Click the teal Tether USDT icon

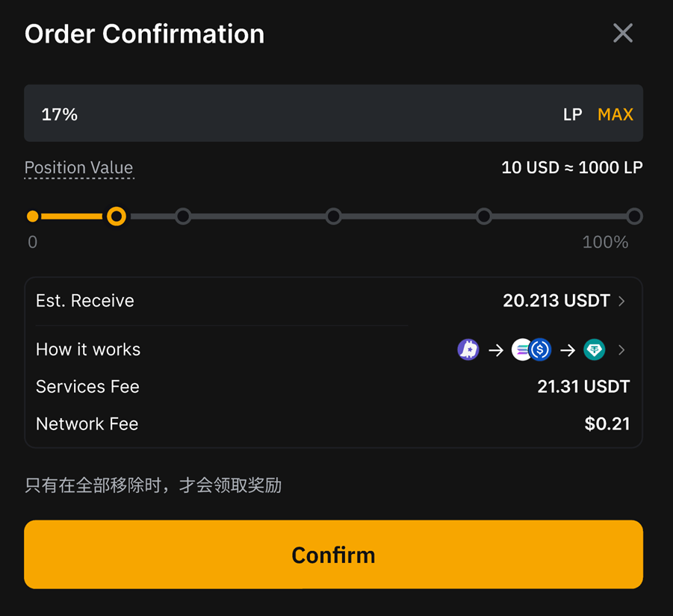point(595,349)
